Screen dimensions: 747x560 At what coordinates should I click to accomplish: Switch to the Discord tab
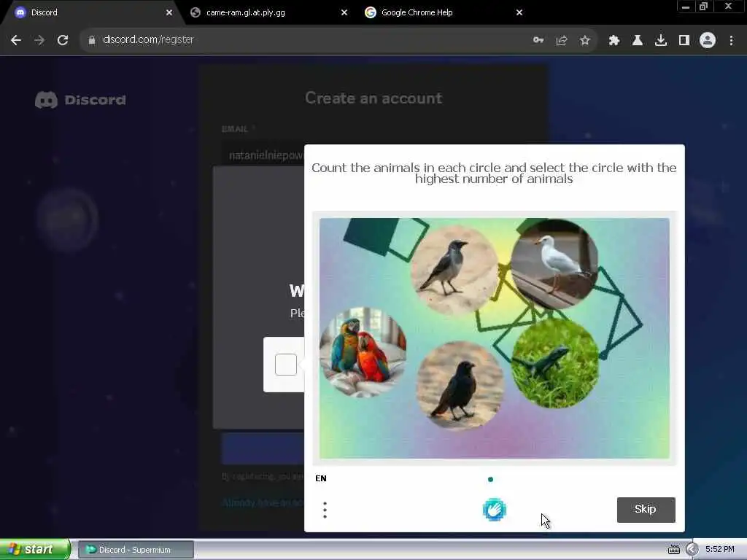coord(90,12)
